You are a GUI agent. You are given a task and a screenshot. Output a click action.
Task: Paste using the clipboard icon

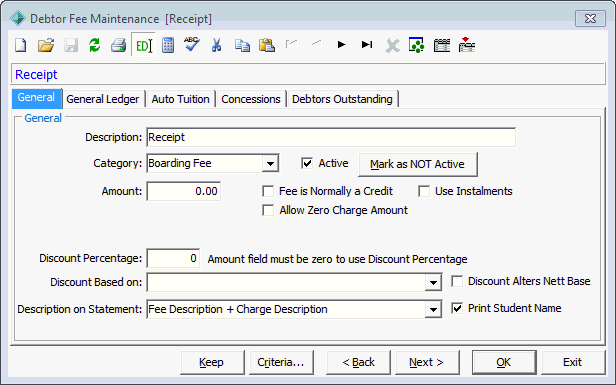click(267, 45)
